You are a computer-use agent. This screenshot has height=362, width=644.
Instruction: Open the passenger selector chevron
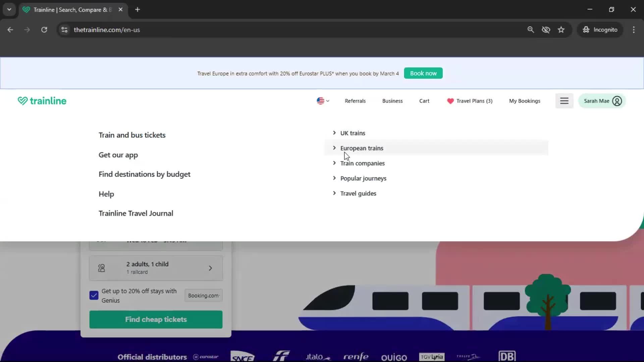click(210, 268)
